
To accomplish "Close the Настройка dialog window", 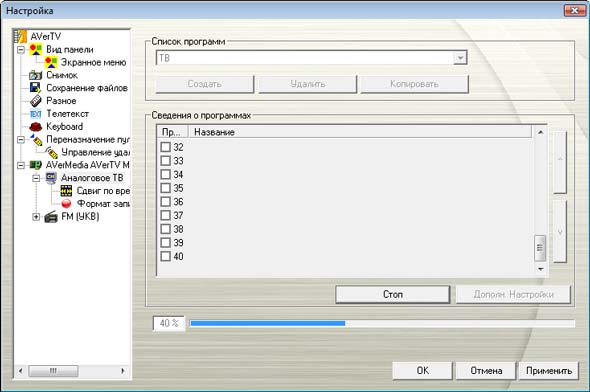I will [x=575, y=11].
